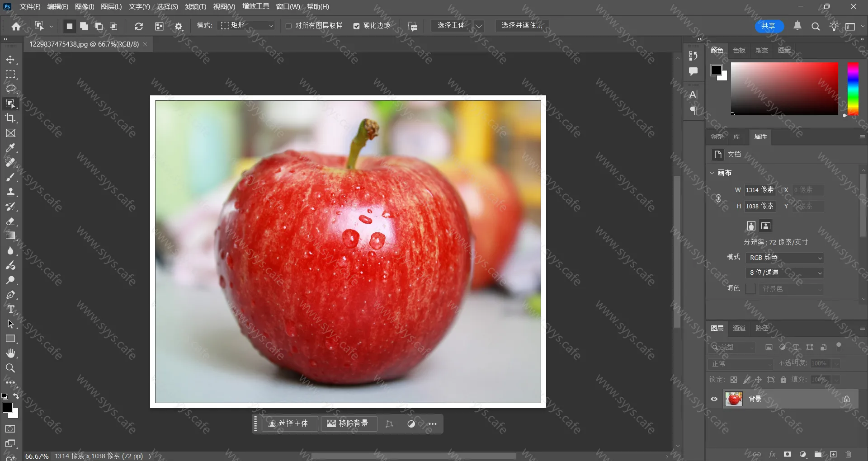Screen dimensions: 868x461
Task: Open the Search magnifier in top bar
Action: click(x=816, y=26)
